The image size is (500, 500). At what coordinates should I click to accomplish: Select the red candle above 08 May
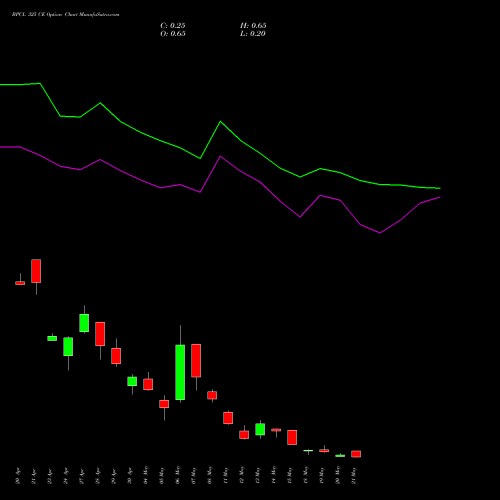tap(212, 395)
